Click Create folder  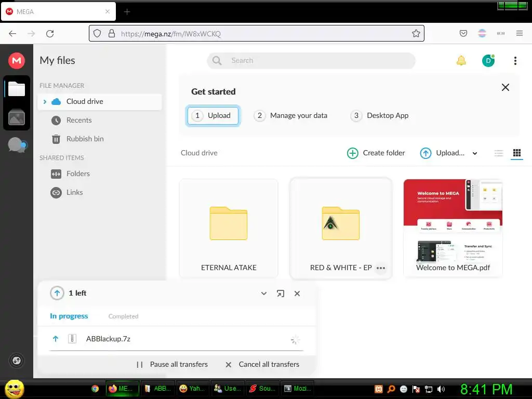tap(376, 153)
